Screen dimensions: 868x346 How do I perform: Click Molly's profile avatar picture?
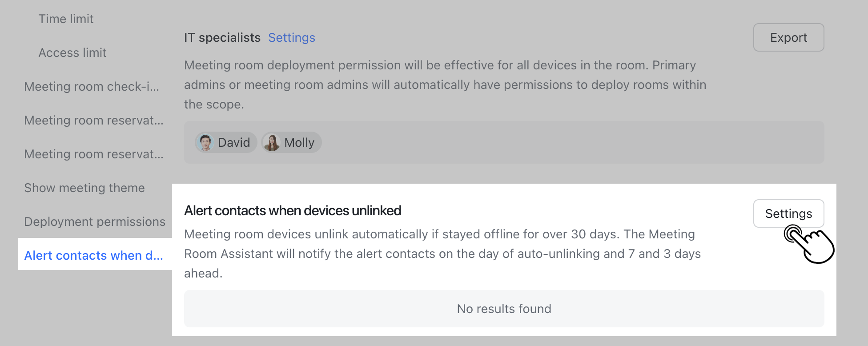[272, 142]
